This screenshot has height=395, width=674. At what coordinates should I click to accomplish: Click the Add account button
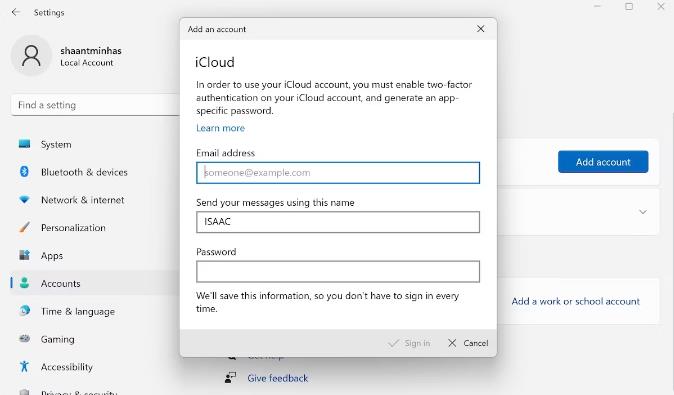click(x=603, y=162)
